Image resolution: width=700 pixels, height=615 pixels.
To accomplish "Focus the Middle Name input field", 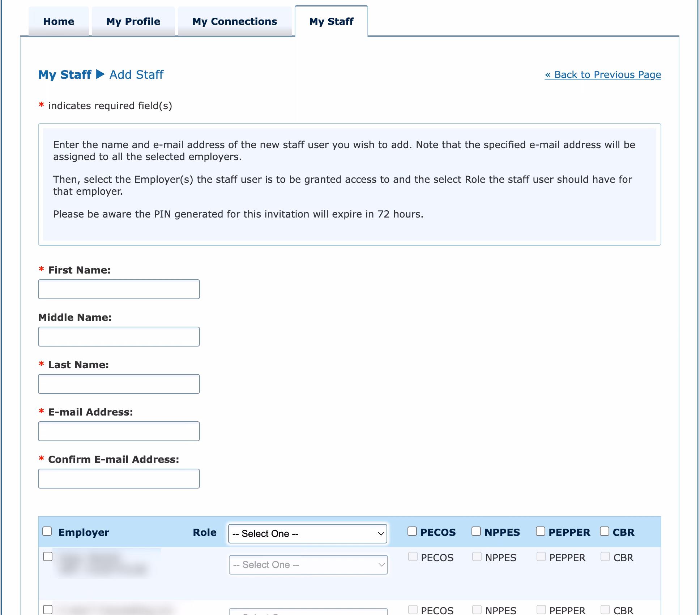I will 119,336.
